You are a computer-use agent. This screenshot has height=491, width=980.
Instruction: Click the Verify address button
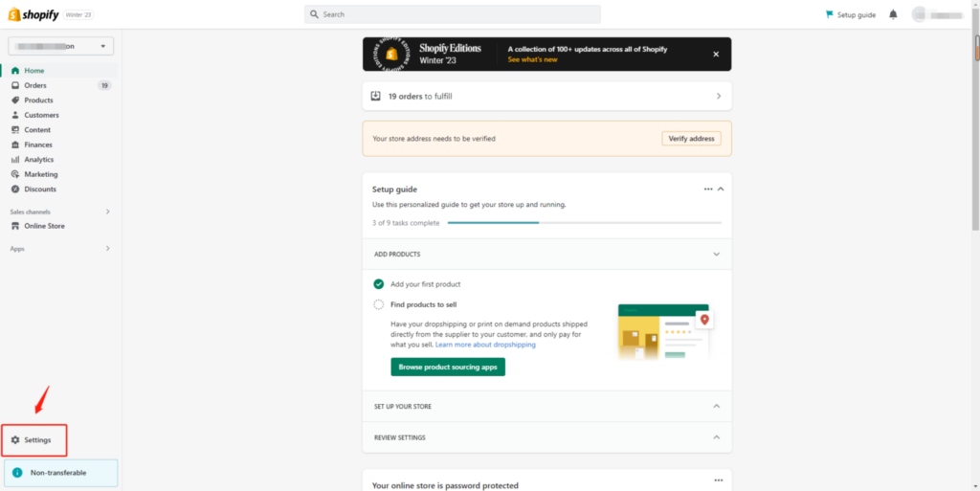point(691,139)
